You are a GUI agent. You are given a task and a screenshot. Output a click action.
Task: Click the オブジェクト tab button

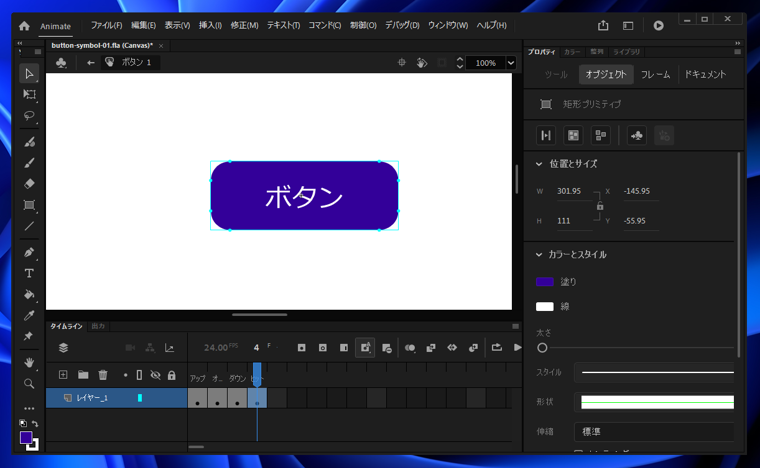[606, 75]
